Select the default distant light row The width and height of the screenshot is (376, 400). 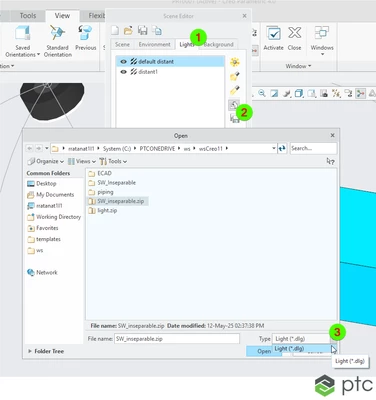(x=170, y=62)
